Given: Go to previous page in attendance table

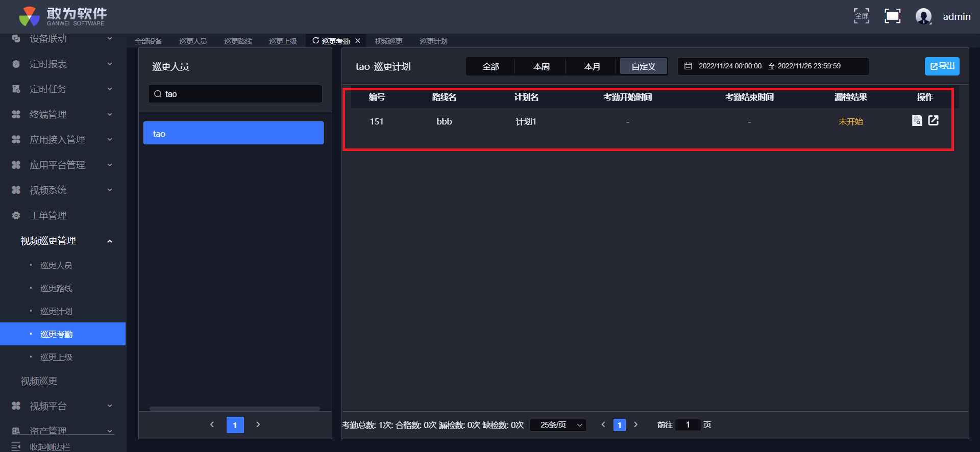Looking at the screenshot, I should pos(603,424).
